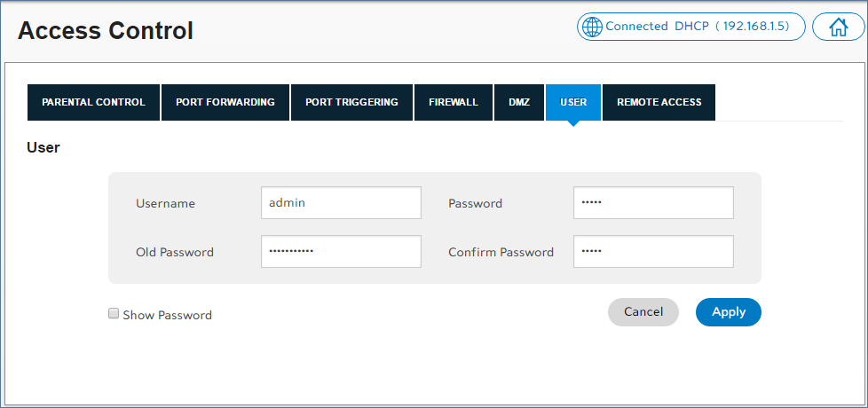Click the home icon button
Image resolution: width=868 pixels, height=408 pixels.
coord(838,27)
